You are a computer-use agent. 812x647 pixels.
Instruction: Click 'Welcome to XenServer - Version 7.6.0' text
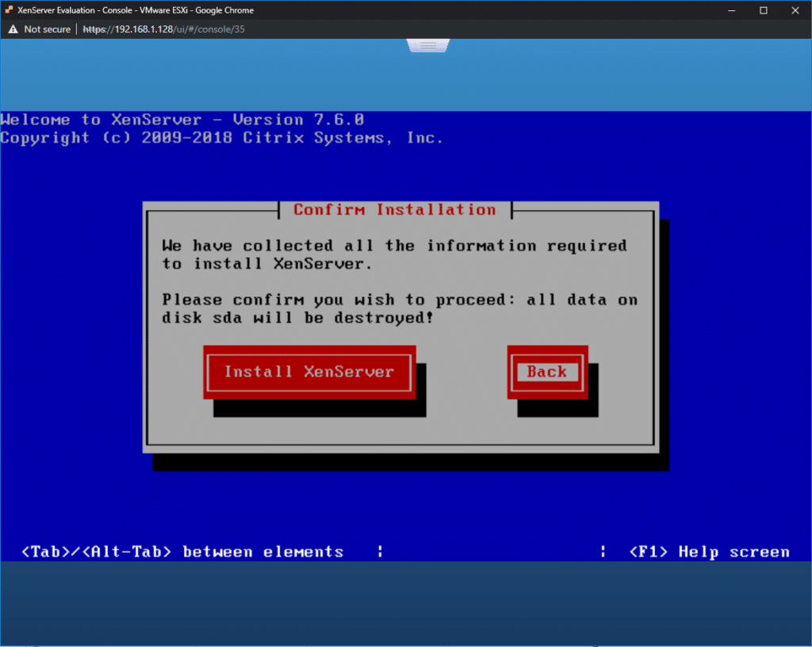(182, 120)
